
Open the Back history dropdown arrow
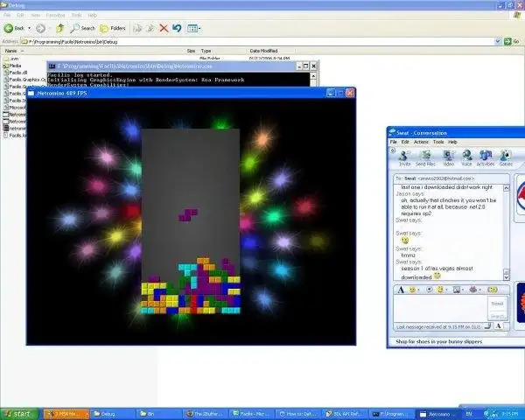30,29
